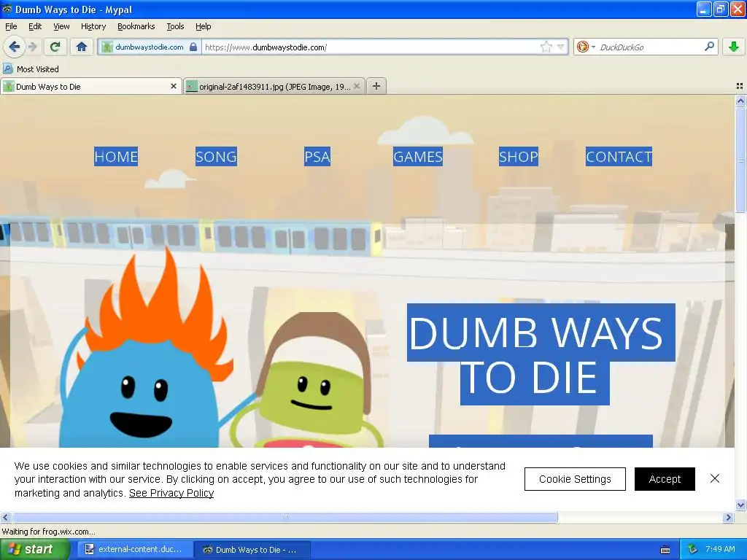This screenshot has width=747, height=560.
Task: Dismiss the cookie banner with X
Action: (x=715, y=478)
